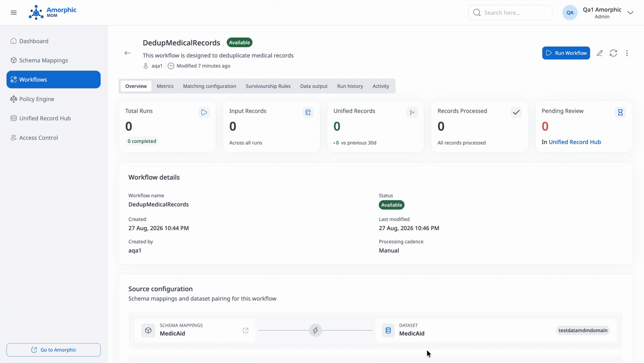The image size is (644, 363).
Task: Click the Unified Records merge icon
Action: [x=412, y=112]
